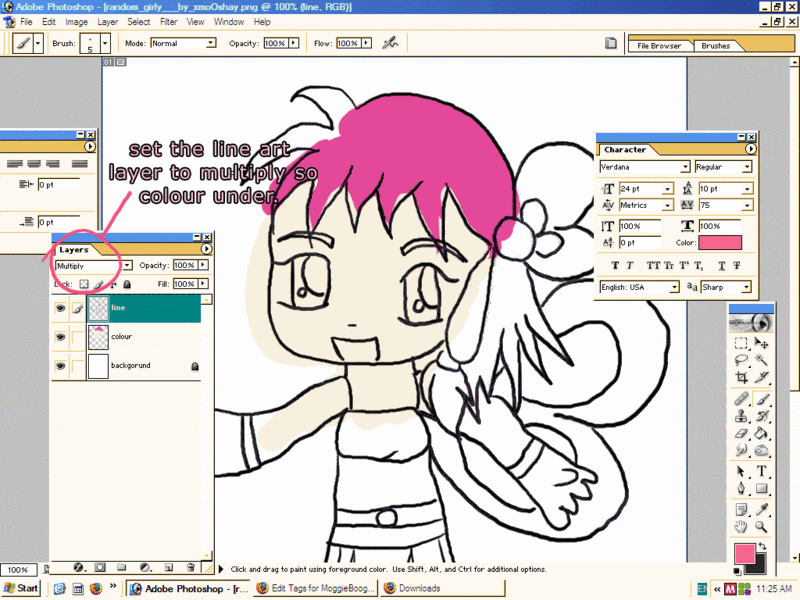The height and width of the screenshot is (600, 800).
Task: Open brush Mode Normal dropdown
Action: click(x=211, y=43)
